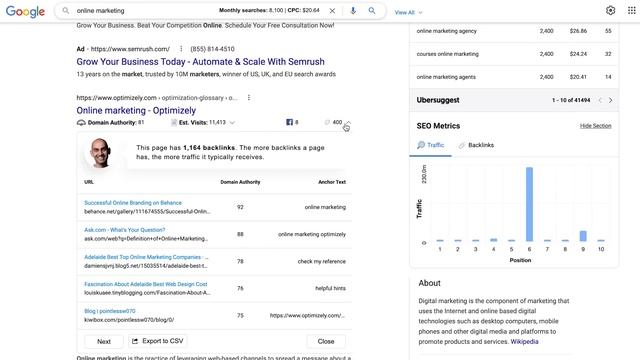Open the Semrush ad headline link

[x=200, y=62]
